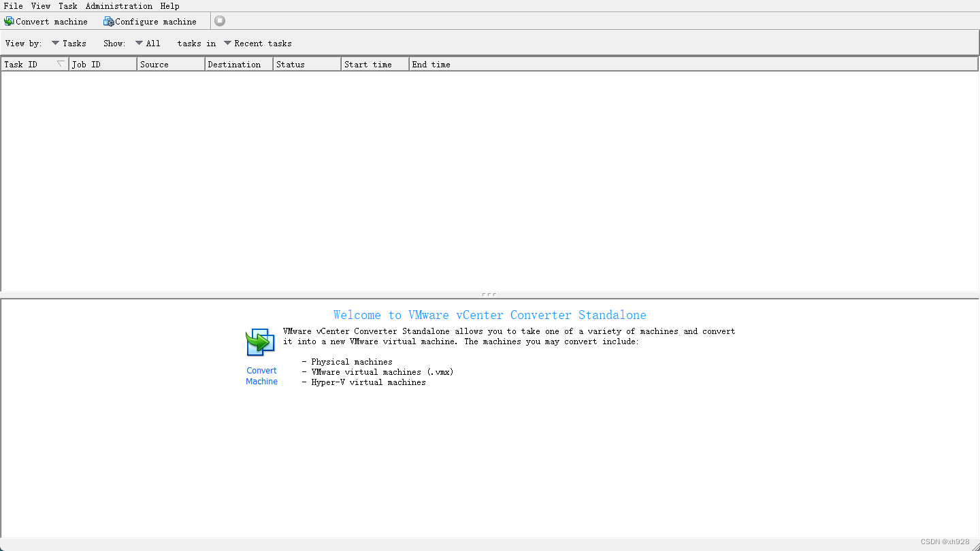This screenshot has width=980, height=551.
Task: Expand the Show All filter dropdown
Action: point(148,43)
